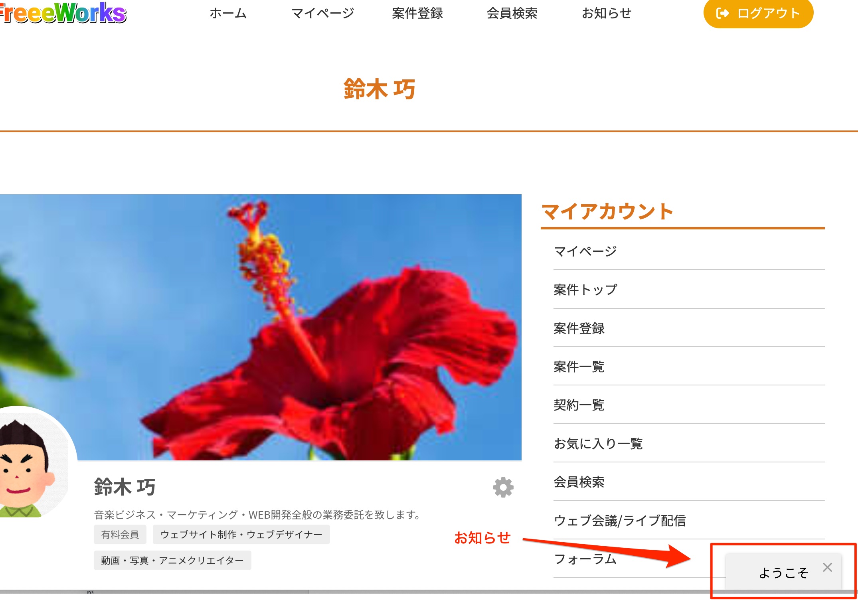Open 案件トップ in the sidebar
The width and height of the screenshot is (858, 616).
(585, 290)
